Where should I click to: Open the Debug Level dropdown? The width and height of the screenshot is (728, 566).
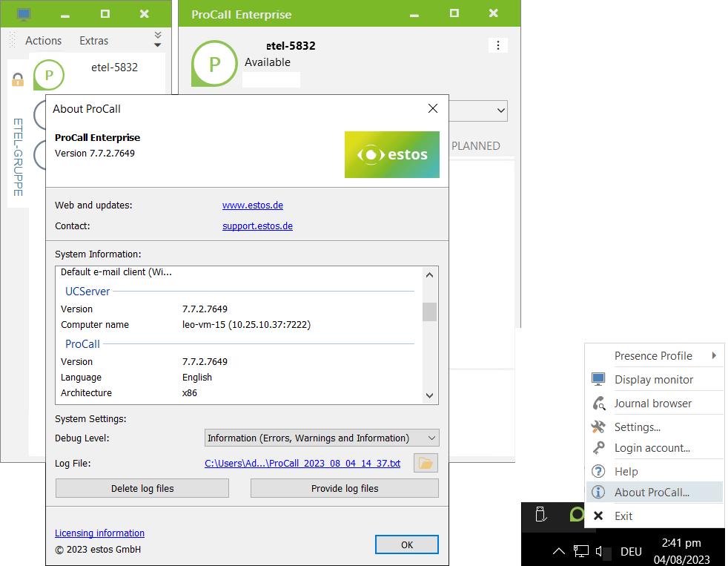click(x=322, y=438)
